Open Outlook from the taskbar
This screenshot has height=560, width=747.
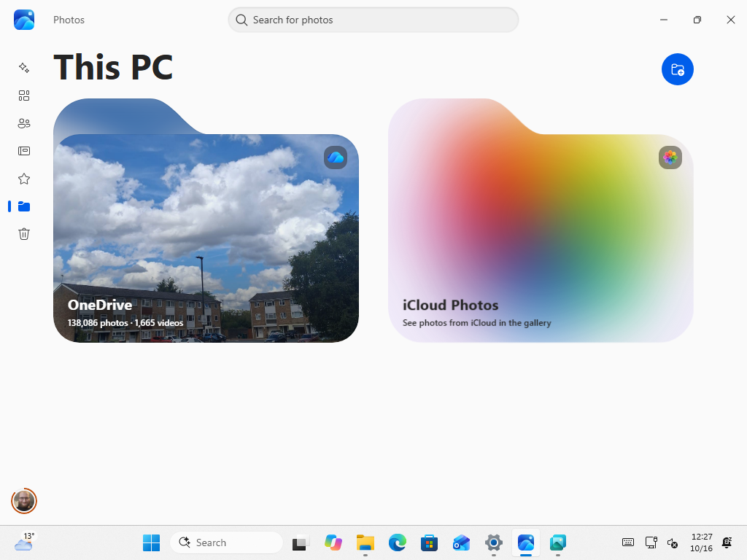coord(461,542)
